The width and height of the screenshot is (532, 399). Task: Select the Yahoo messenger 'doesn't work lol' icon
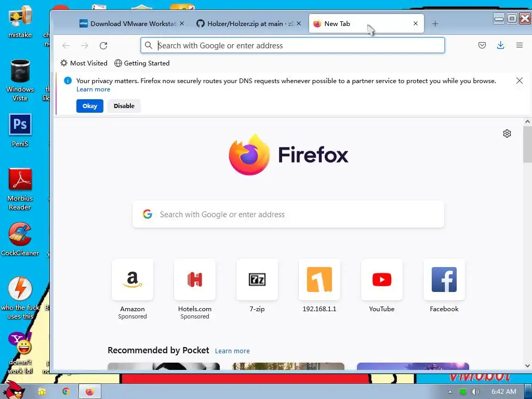pos(20,353)
